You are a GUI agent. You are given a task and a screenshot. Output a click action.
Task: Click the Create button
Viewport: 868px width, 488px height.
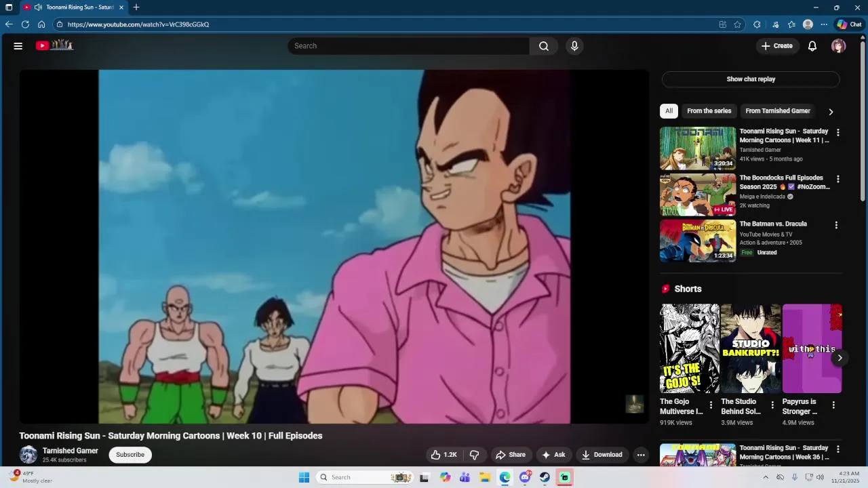(777, 46)
